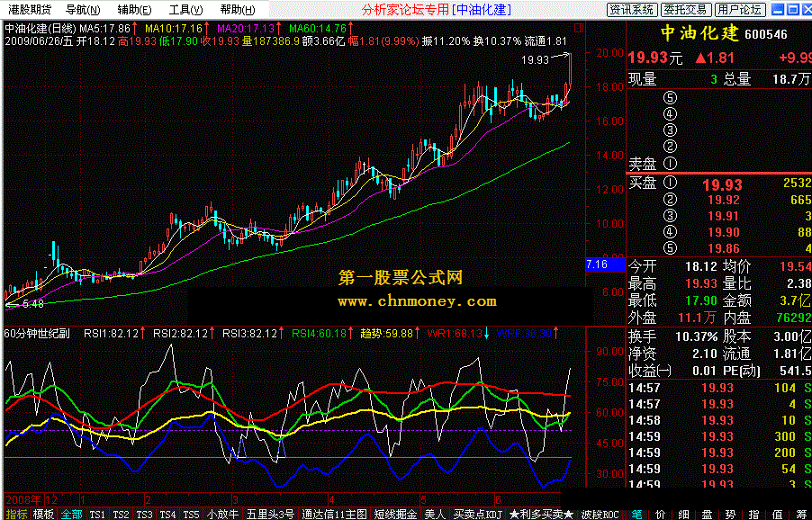Screen dimensions: 812x520
Task: Switch to TS4 indicator tab
Action: click(167, 515)
